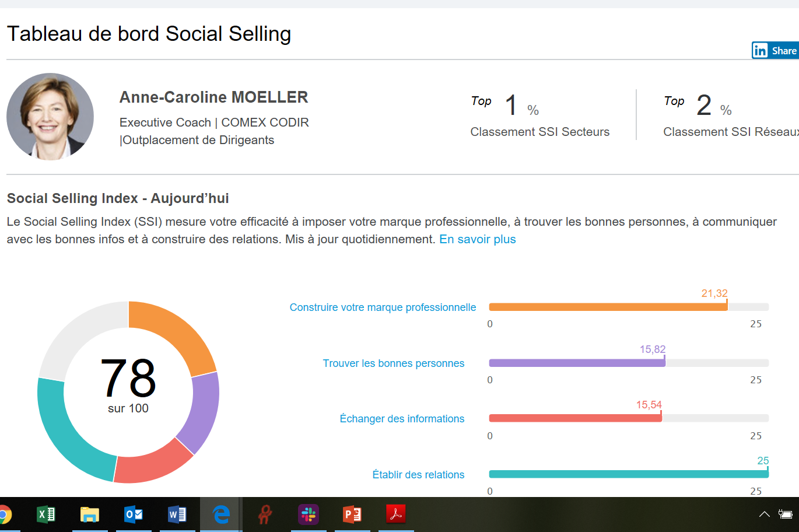The image size is (799, 532).
Task: Click the name Anne-Caroline MOELLER
Action: point(213,97)
